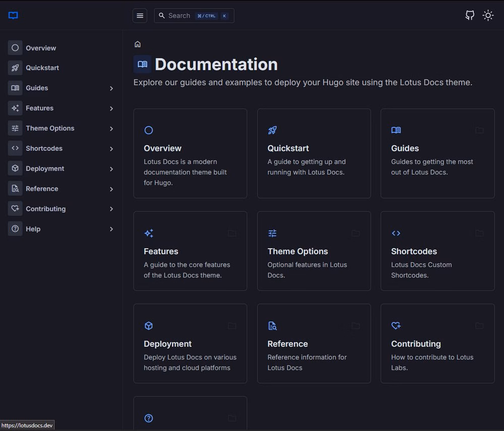Open the Deployment card title
The image size is (504, 431).
pyautogui.click(x=167, y=344)
